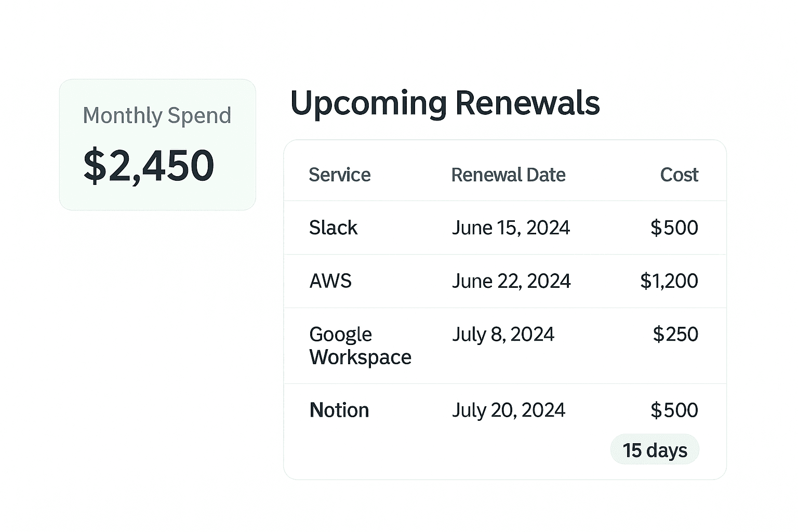Open the Notion service entry
The image size is (798, 532).
point(339,410)
